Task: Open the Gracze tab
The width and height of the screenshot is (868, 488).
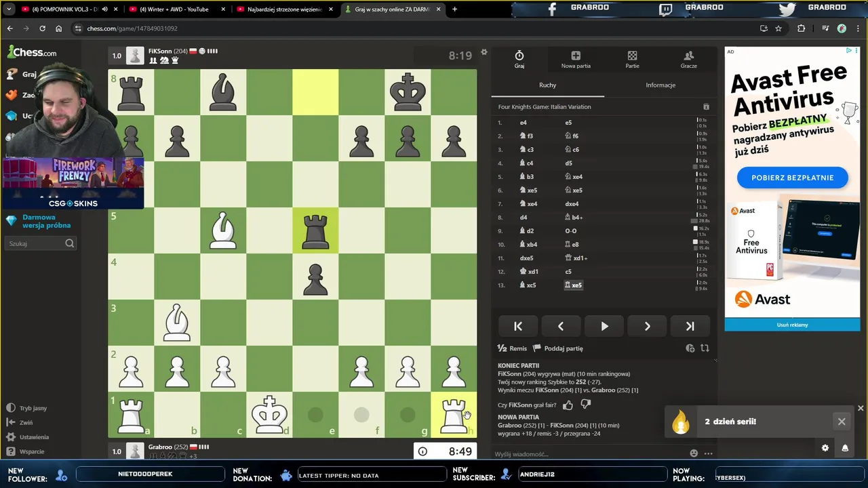Action: (688, 60)
